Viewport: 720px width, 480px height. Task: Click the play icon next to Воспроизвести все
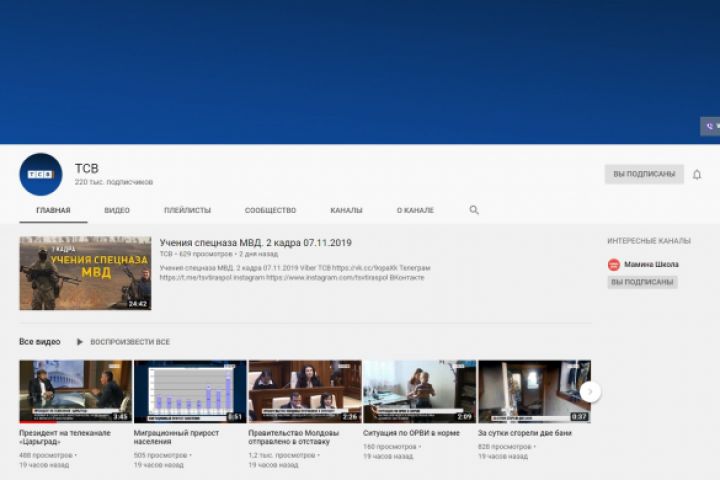click(79, 342)
